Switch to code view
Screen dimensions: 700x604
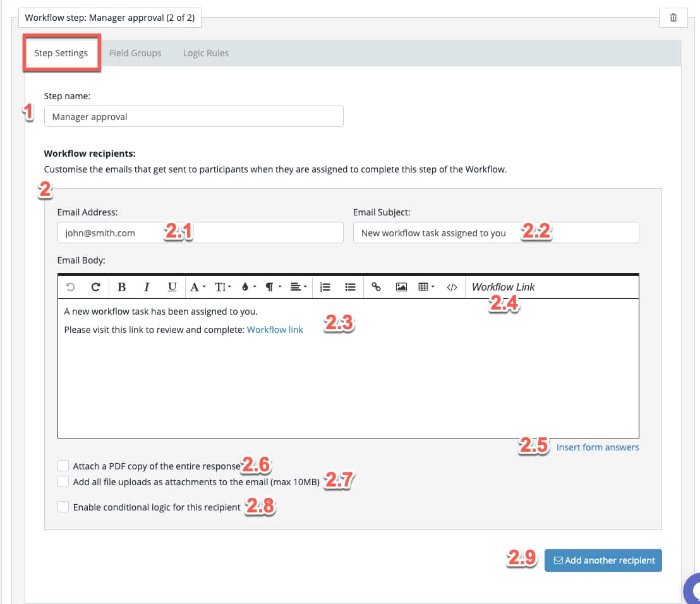point(452,287)
